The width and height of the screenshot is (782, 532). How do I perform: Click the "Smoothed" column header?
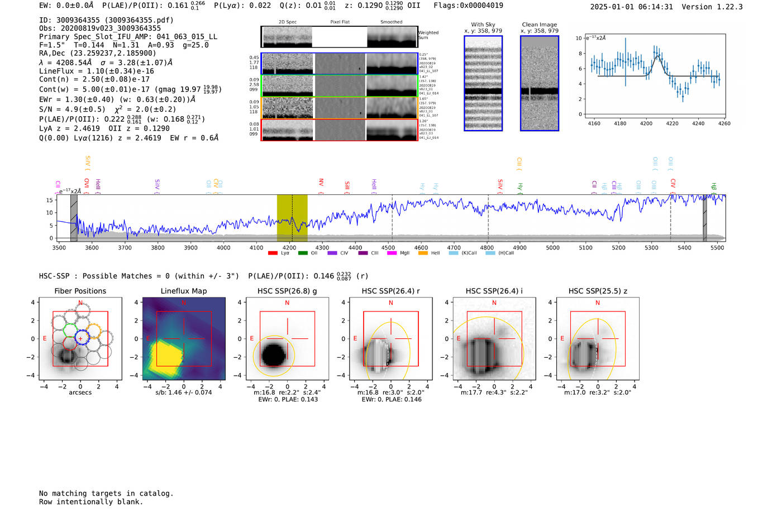coord(391,22)
